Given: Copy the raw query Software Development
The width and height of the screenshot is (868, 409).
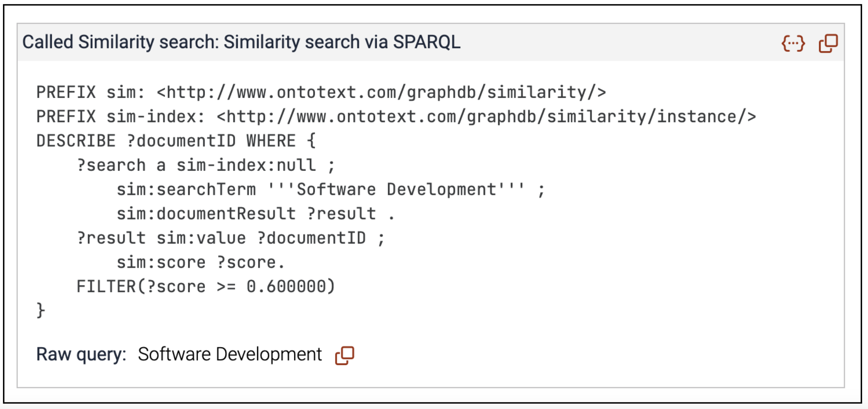Looking at the screenshot, I should [x=345, y=355].
